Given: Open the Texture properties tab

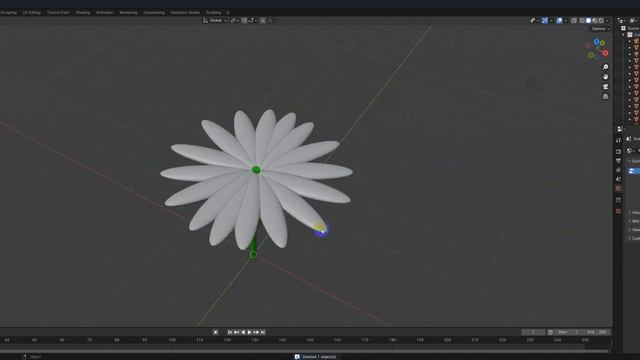Looking at the screenshot, I should [x=618, y=211].
